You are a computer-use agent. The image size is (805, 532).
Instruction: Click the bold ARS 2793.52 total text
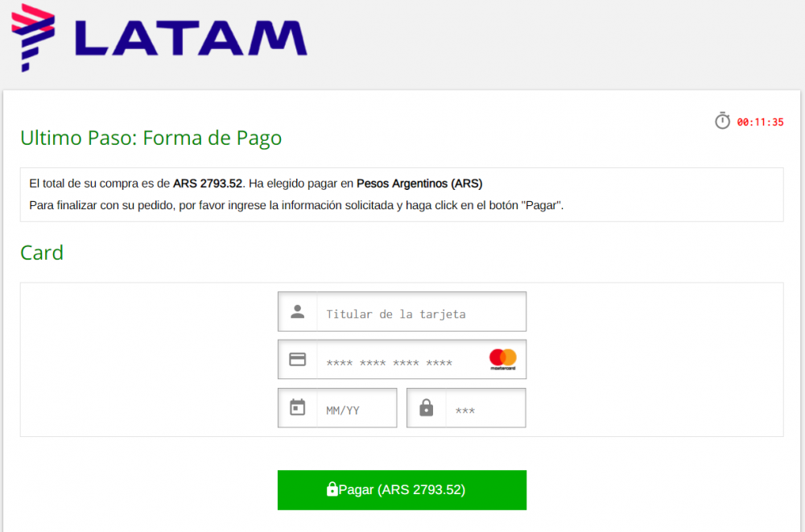pos(208,184)
